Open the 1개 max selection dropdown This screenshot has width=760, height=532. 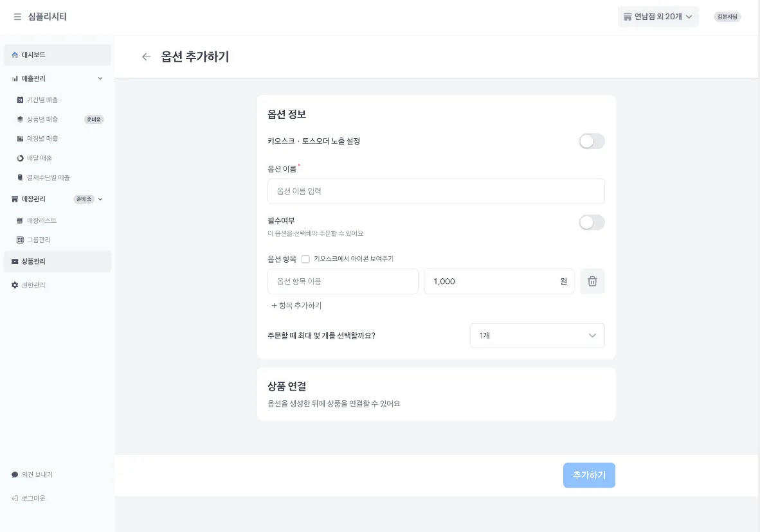pyautogui.click(x=537, y=335)
